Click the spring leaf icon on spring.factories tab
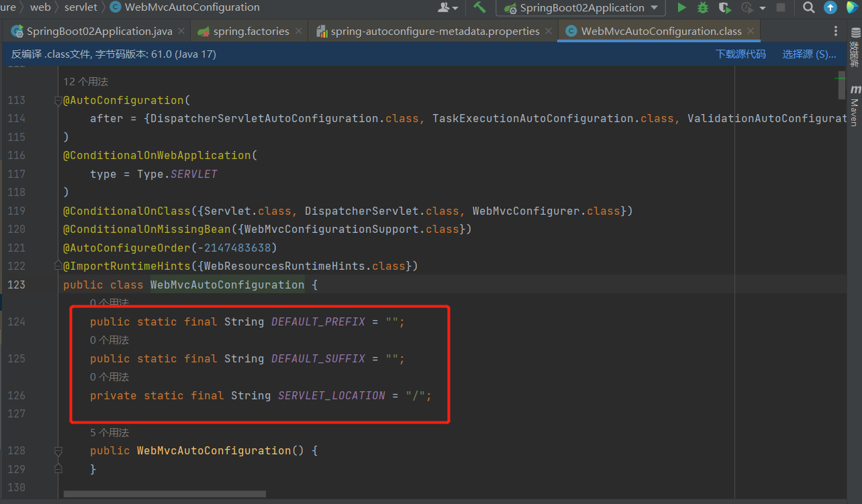This screenshot has height=504, width=862. click(203, 31)
